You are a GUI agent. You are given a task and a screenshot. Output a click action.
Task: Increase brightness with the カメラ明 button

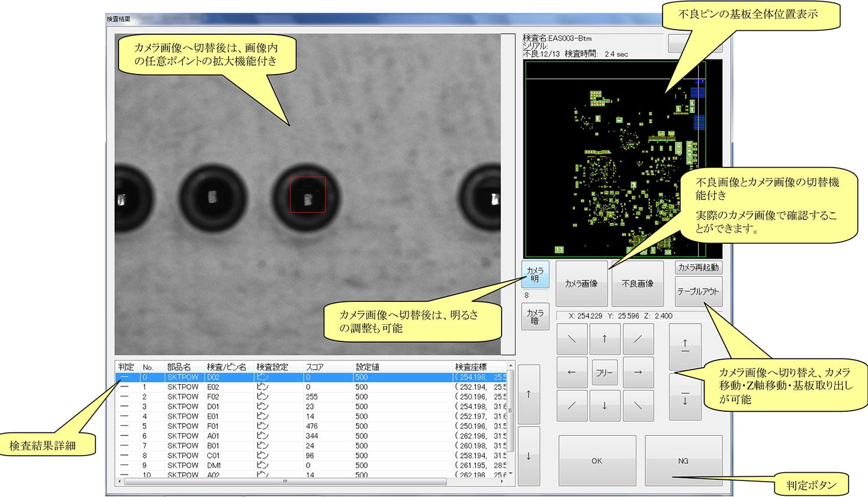(535, 275)
